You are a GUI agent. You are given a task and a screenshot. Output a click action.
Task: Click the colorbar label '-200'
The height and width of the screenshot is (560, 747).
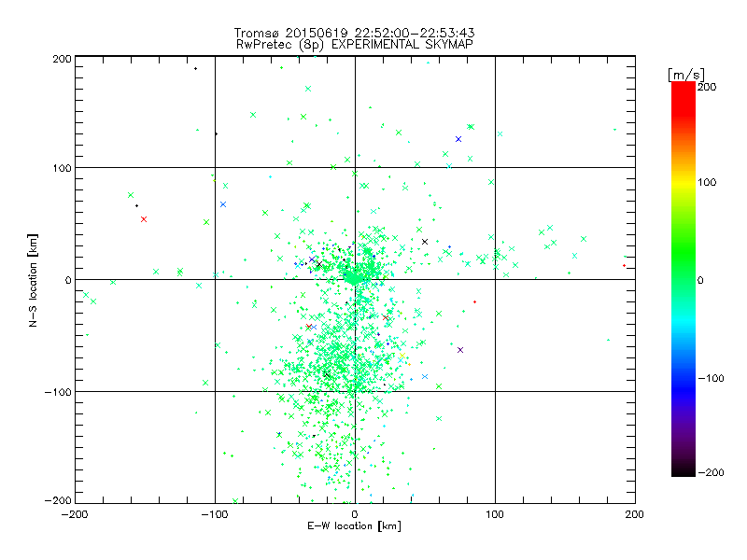click(x=711, y=472)
